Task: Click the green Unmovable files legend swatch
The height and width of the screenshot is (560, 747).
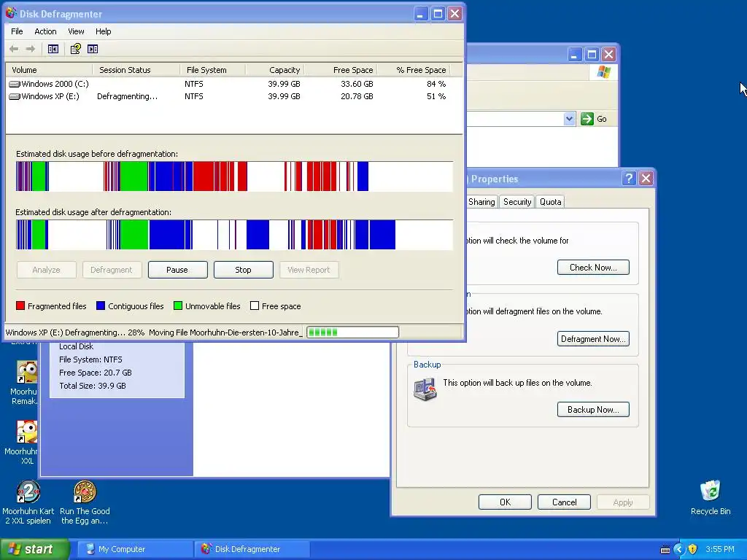Action: click(178, 306)
